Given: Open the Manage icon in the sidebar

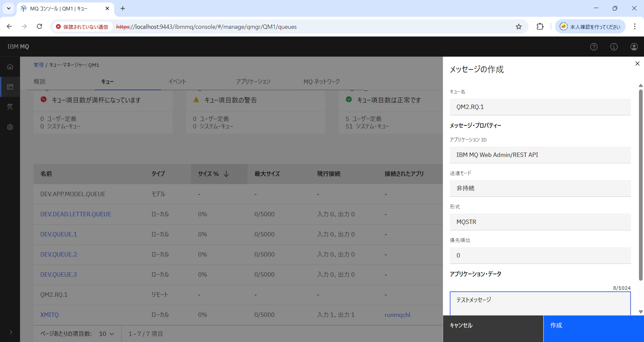Looking at the screenshot, I should click(x=10, y=87).
